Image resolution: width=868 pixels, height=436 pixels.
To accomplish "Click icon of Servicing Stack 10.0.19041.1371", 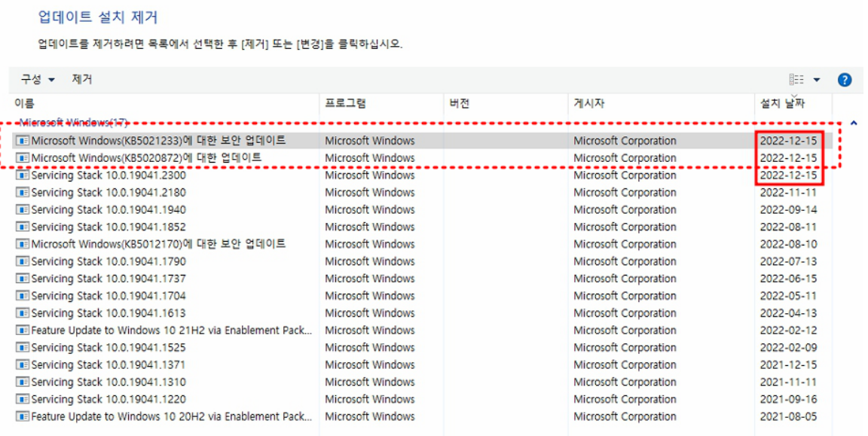I will 23,364.
